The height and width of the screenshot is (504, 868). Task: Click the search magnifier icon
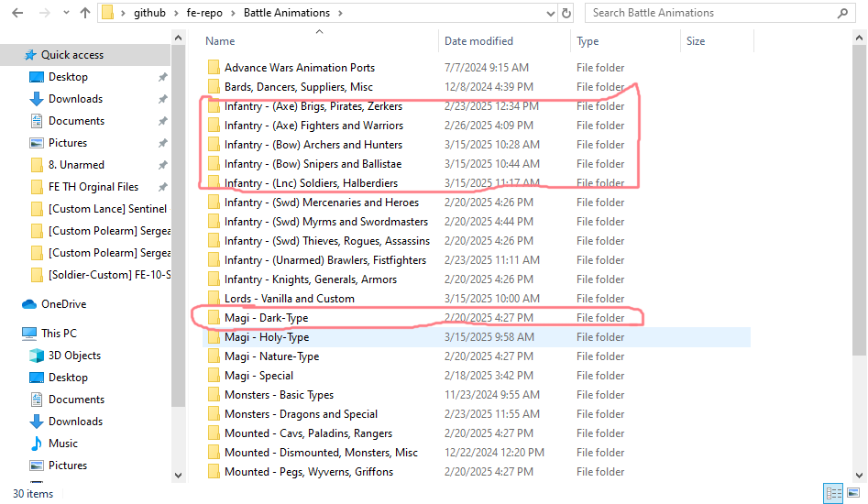(x=842, y=13)
